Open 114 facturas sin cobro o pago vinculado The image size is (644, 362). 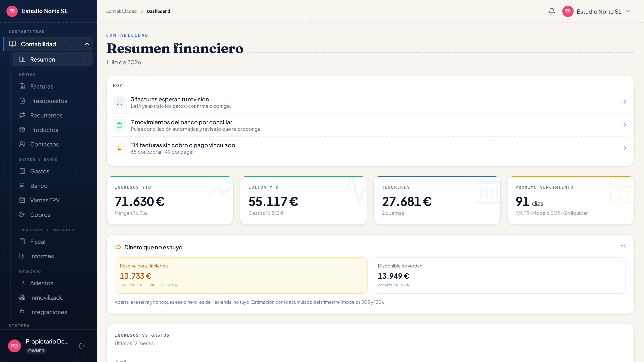point(370,148)
